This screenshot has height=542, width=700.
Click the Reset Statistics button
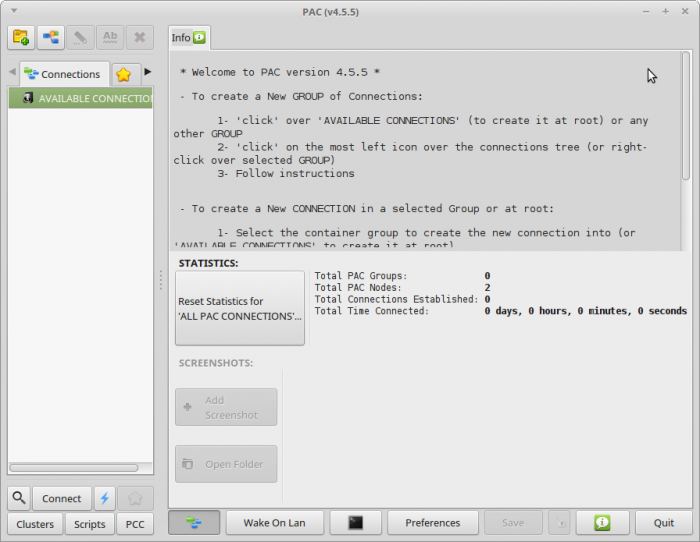click(240, 308)
